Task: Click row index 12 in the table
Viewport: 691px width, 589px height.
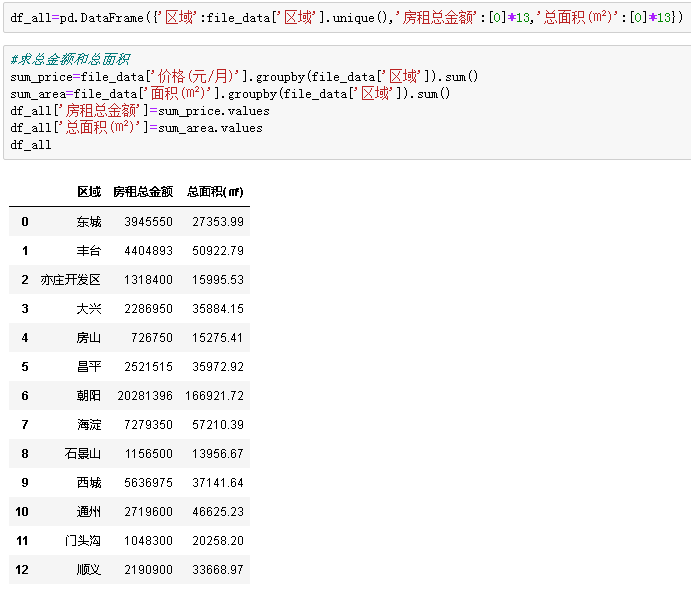Action: pos(23,570)
